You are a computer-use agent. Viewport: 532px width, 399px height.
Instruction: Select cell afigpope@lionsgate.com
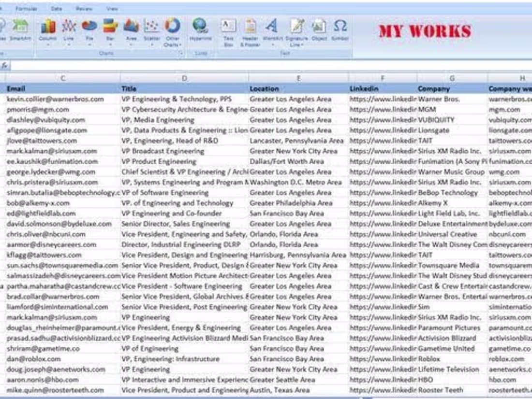(63, 130)
